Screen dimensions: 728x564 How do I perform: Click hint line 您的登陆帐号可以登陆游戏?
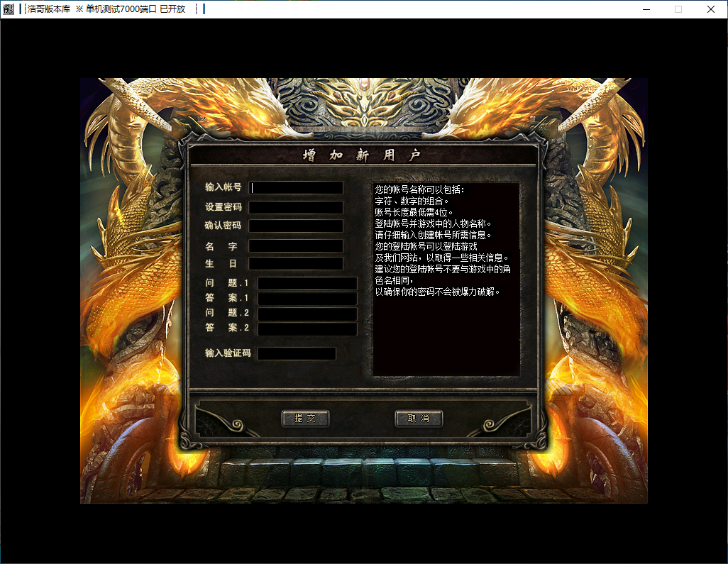pos(426,246)
